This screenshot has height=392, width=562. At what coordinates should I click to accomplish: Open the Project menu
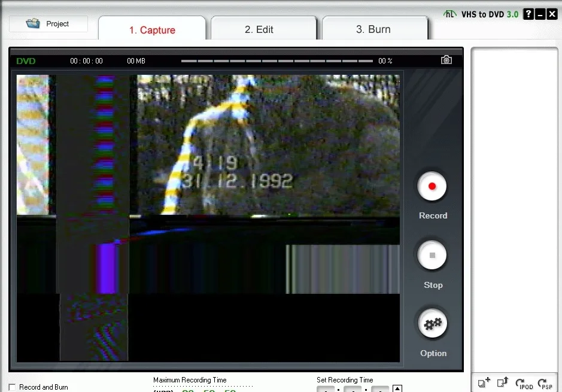click(x=48, y=24)
